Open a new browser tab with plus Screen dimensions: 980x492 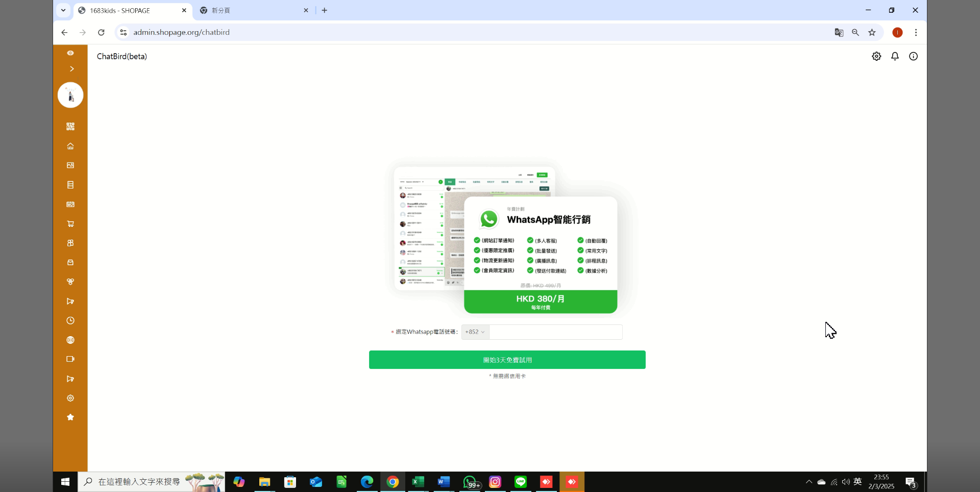(325, 10)
